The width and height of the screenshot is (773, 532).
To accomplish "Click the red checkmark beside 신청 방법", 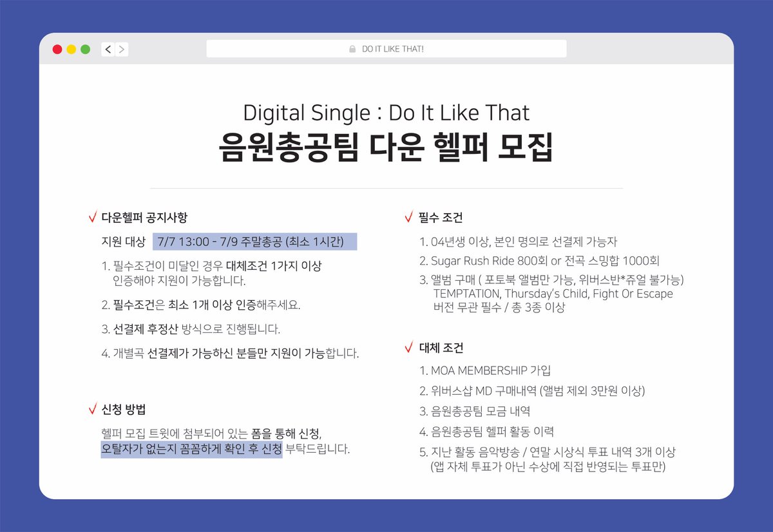I will pyautogui.click(x=93, y=409).
